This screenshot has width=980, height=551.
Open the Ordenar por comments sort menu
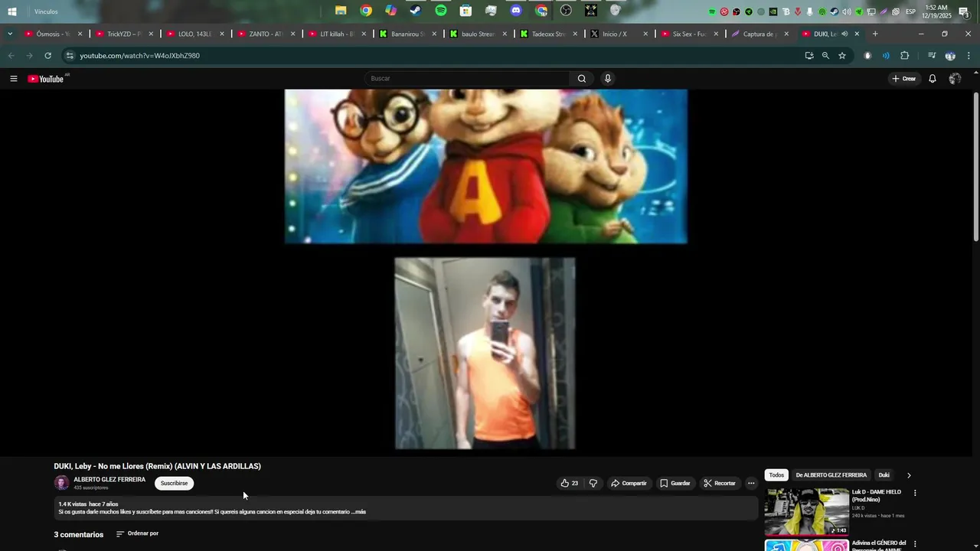pyautogui.click(x=137, y=533)
